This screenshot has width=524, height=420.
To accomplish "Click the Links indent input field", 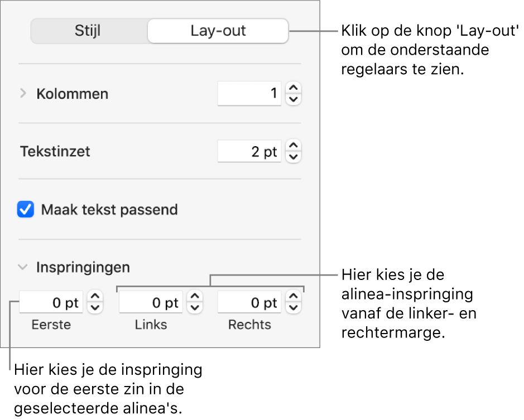I will pyautogui.click(x=150, y=303).
